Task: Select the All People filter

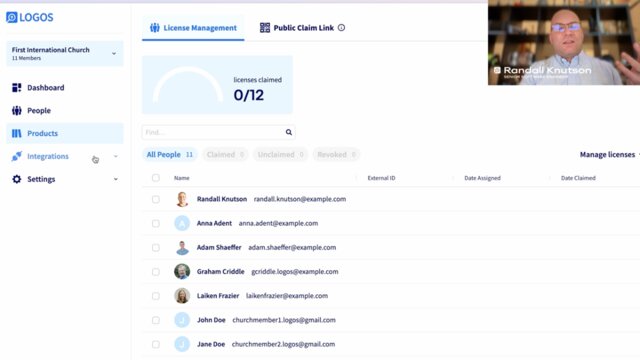Action: click(x=169, y=155)
